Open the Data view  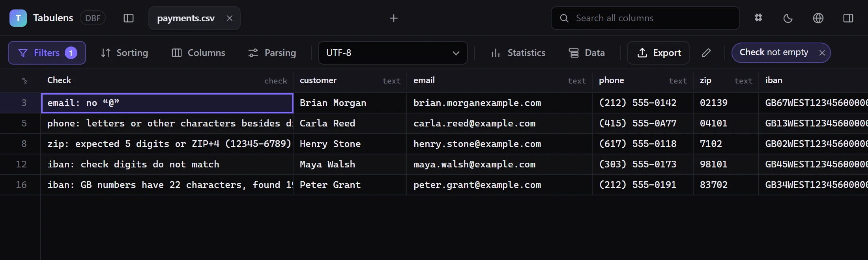587,53
